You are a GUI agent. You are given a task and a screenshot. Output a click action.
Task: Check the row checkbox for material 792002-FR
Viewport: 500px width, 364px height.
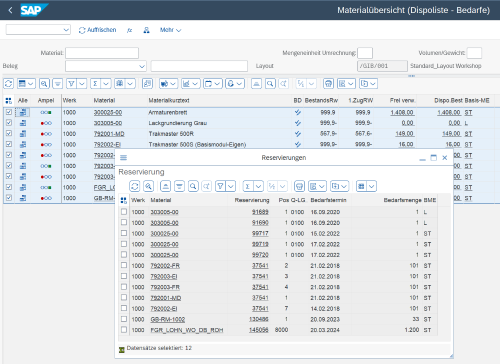click(x=124, y=265)
